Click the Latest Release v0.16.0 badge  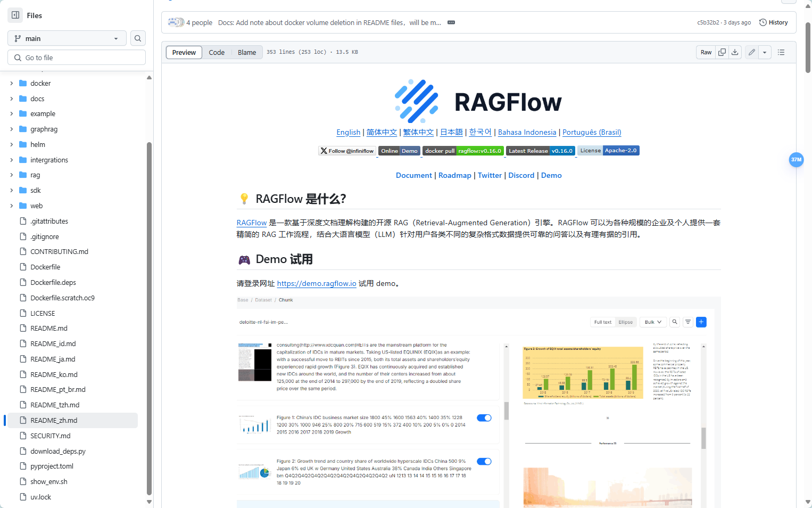click(x=541, y=151)
